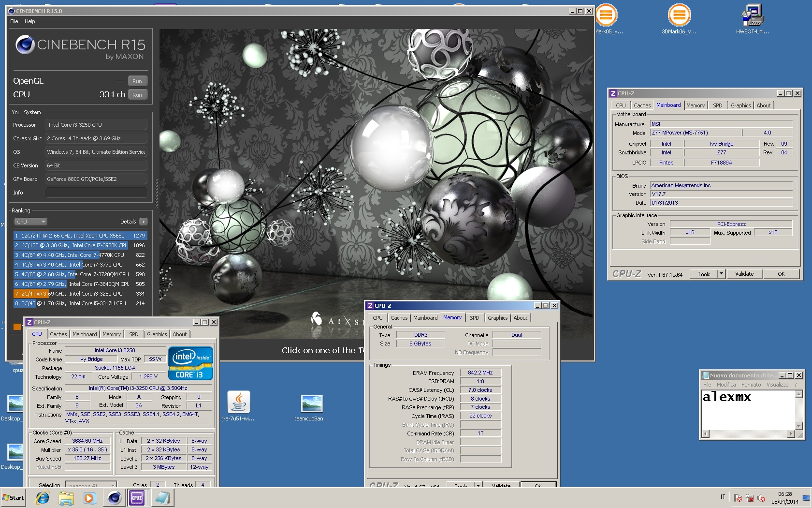This screenshot has height=508, width=812.
Task: Click the Internet Explorer taskbar icon
Action: pos(43,497)
